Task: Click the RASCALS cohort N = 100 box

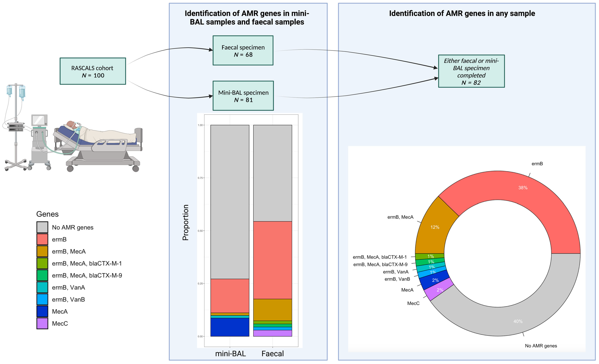Action: (93, 71)
